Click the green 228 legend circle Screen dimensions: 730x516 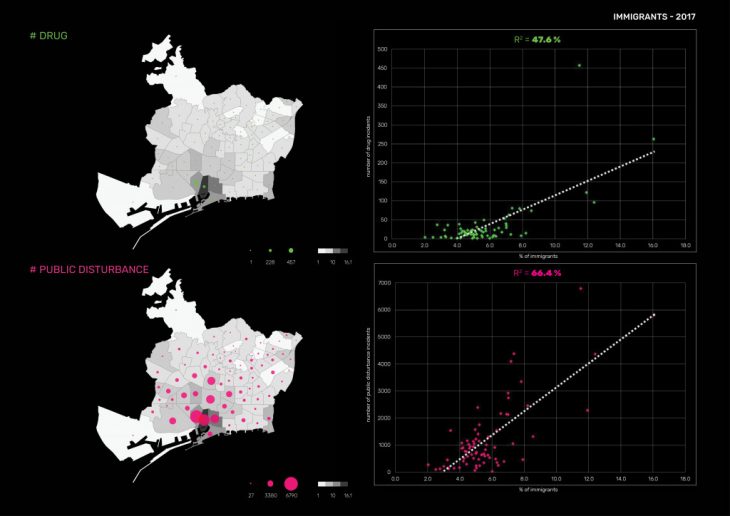pyautogui.click(x=270, y=249)
